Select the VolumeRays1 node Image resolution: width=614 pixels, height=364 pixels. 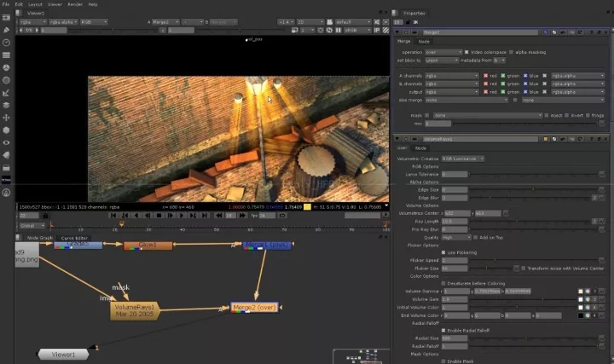[134, 309]
